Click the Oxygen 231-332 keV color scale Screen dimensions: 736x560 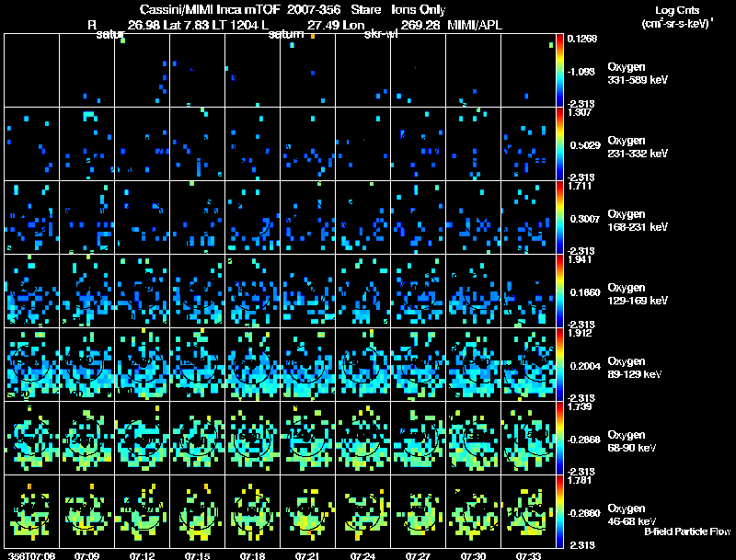point(560,144)
